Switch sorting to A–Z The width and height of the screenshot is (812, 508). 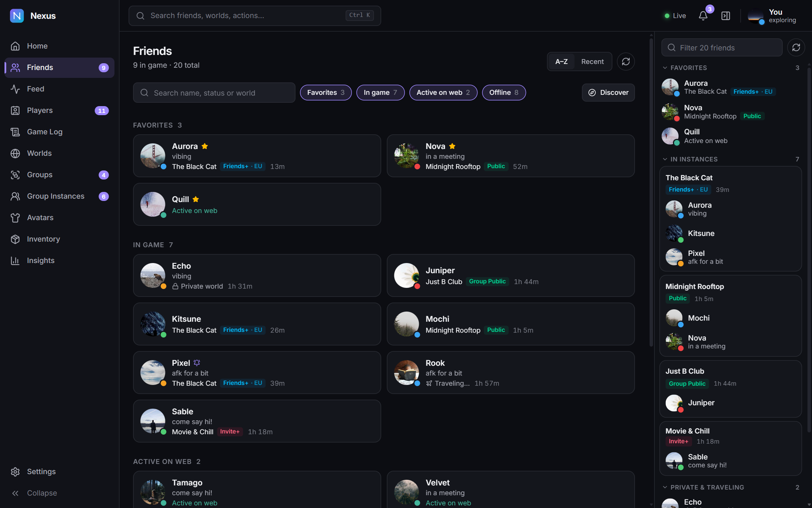pos(561,62)
